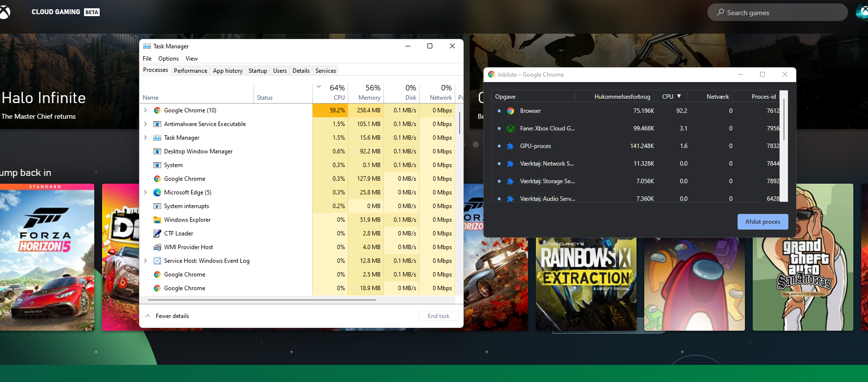
Task: Click the Audio Service puzzle icon
Action: [510, 199]
